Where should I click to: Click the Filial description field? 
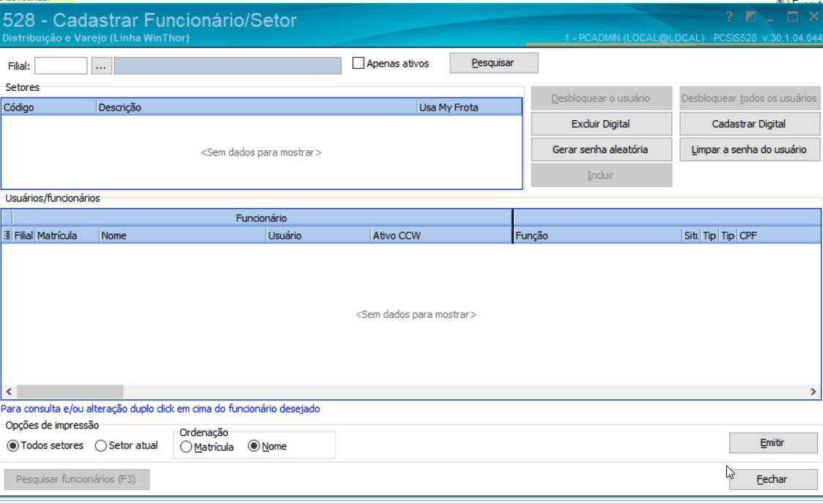point(228,65)
